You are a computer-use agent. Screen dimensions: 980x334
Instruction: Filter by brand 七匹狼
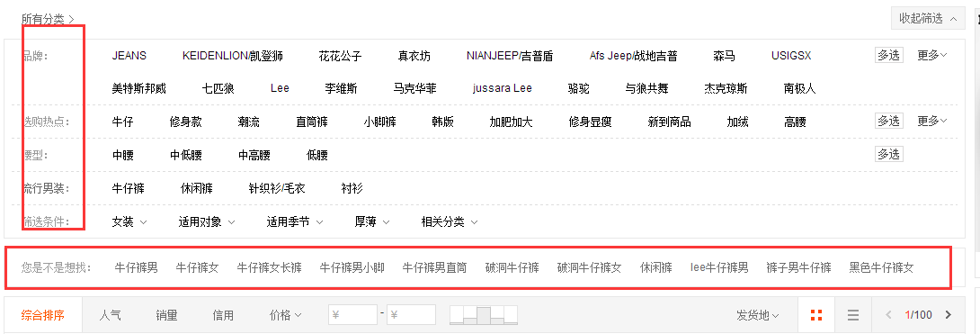218,88
